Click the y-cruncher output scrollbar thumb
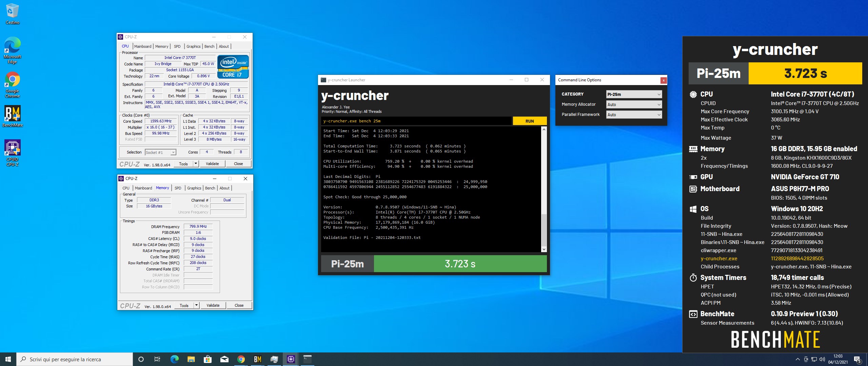Screen dimensions: 868x366 click(544, 230)
